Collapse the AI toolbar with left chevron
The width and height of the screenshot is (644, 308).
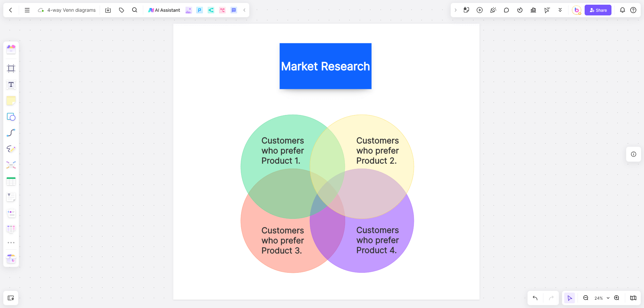(x=245, y=10)
